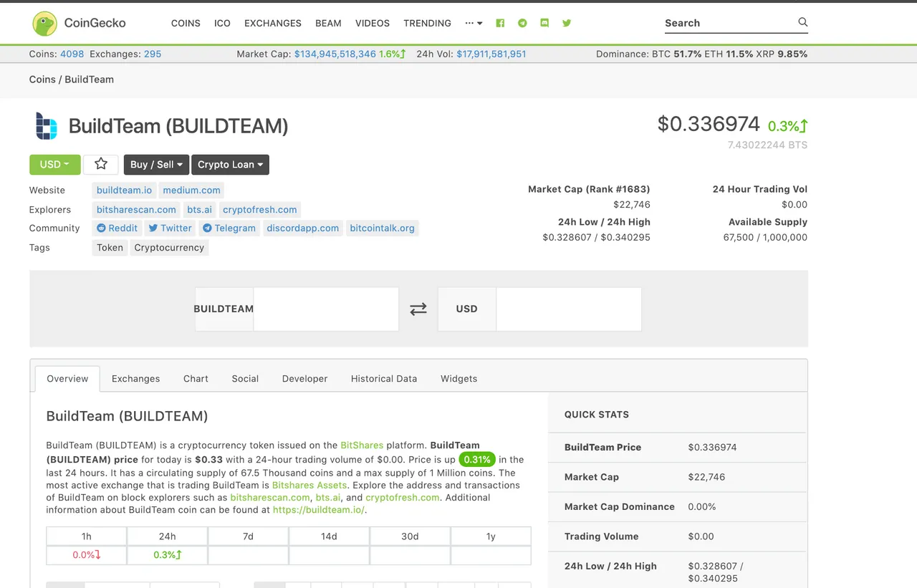This screenshot has height=588, width=917.
Task: Click the Token tag
Action: 110,247
